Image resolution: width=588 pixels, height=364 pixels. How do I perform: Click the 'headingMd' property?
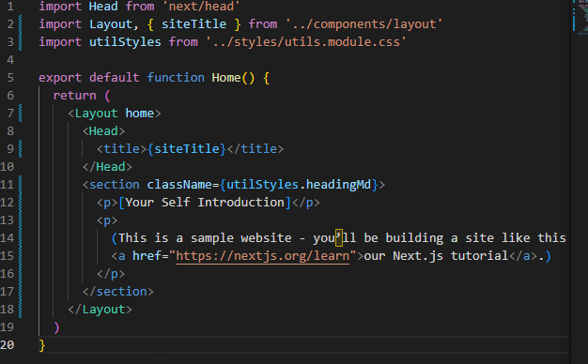[338, 185]
